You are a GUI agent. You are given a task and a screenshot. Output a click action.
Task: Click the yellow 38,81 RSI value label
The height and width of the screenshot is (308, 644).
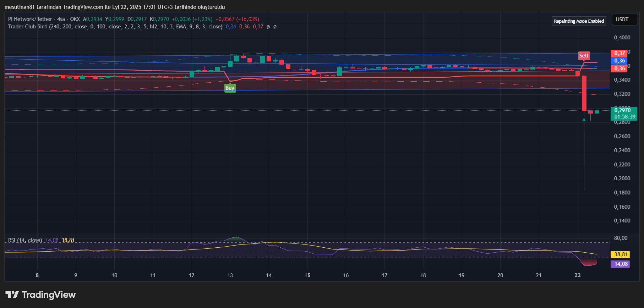[620, 254]
